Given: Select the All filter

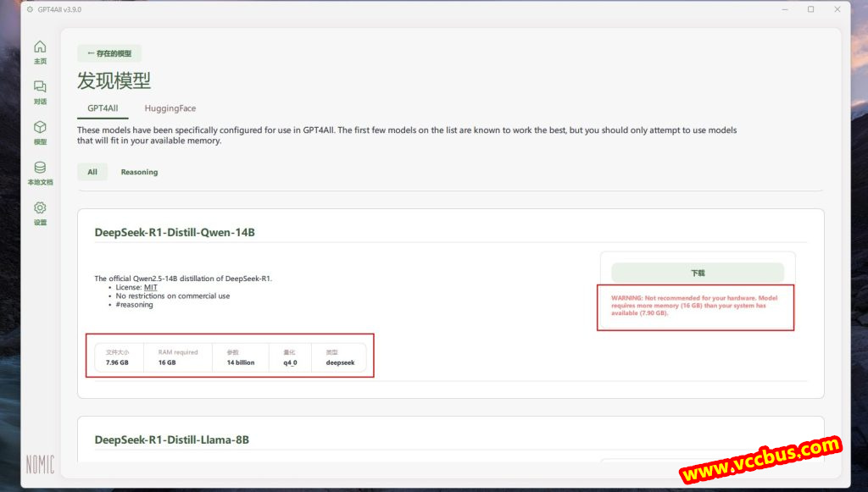Looking at the screenshot, I should tap(92, 172).
